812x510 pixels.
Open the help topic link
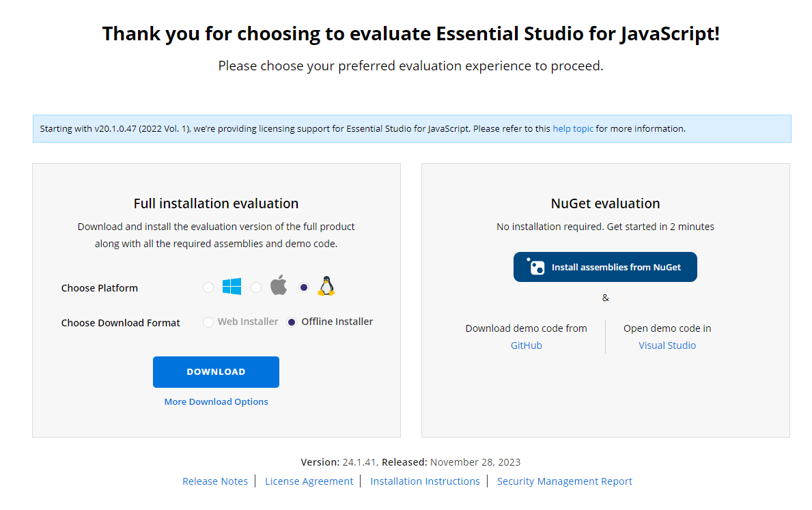(x=573, y=128)
